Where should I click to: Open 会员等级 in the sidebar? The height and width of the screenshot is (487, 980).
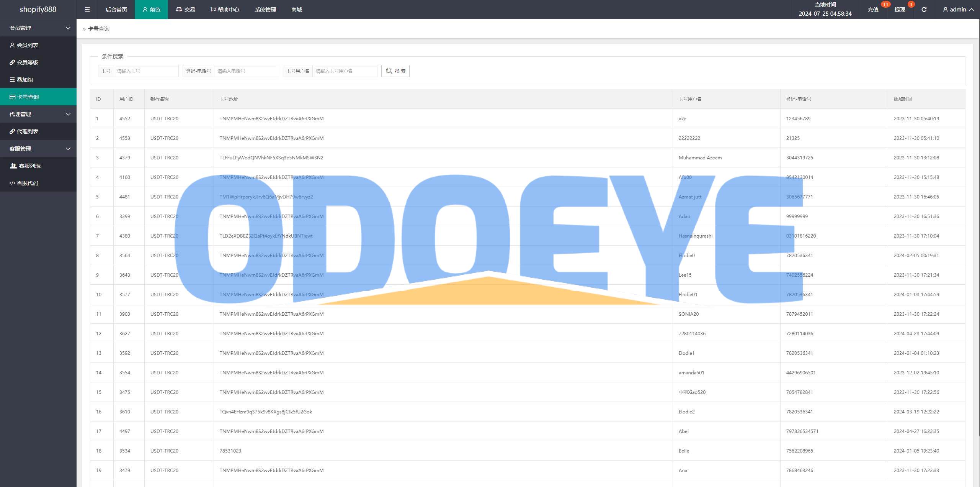[38, 62]
